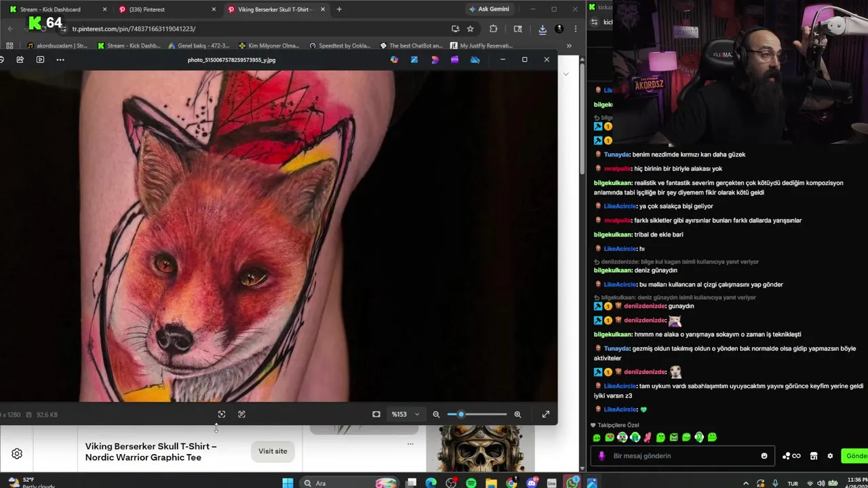Open Chrome three-dot menu
The width and height of the screenshot is (868, 488).
(575, 29)
